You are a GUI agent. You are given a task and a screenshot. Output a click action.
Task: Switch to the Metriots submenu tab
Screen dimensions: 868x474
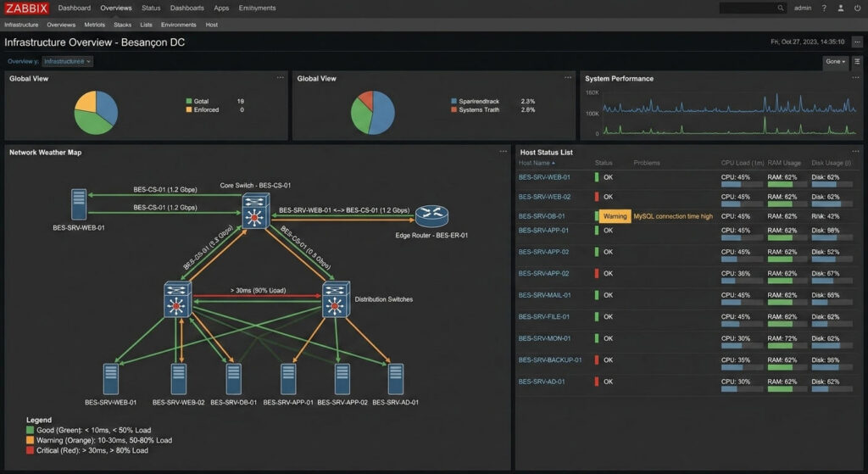coord(95,25)
